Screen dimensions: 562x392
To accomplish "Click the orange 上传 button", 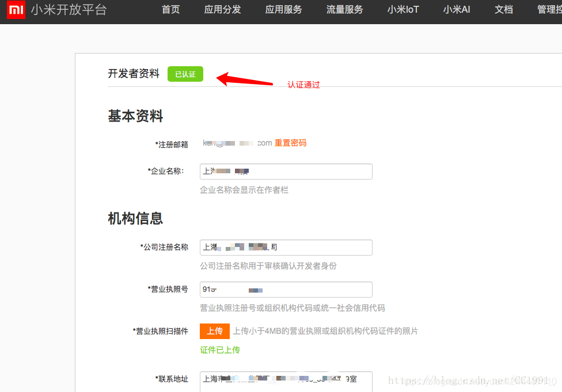I will [215, 331].
